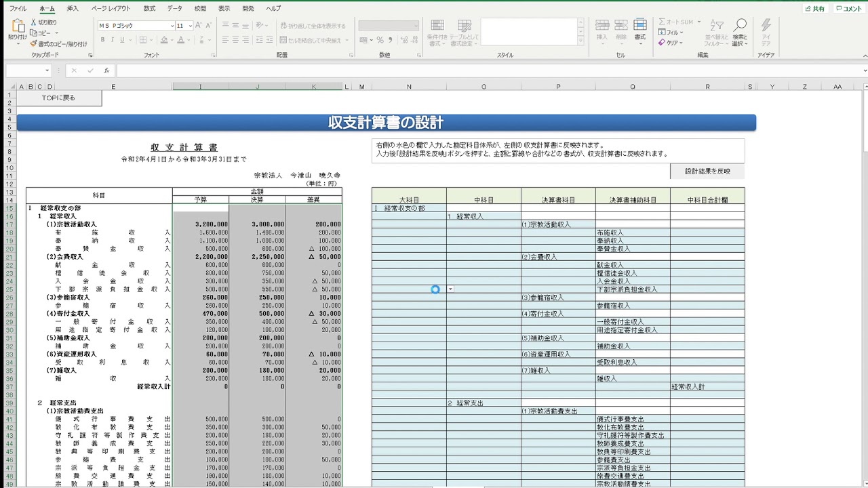The width and height of the screenshot is (868, 488).
Task: Open the font size 11 dropdown
Action: click(x=191, y=26)
